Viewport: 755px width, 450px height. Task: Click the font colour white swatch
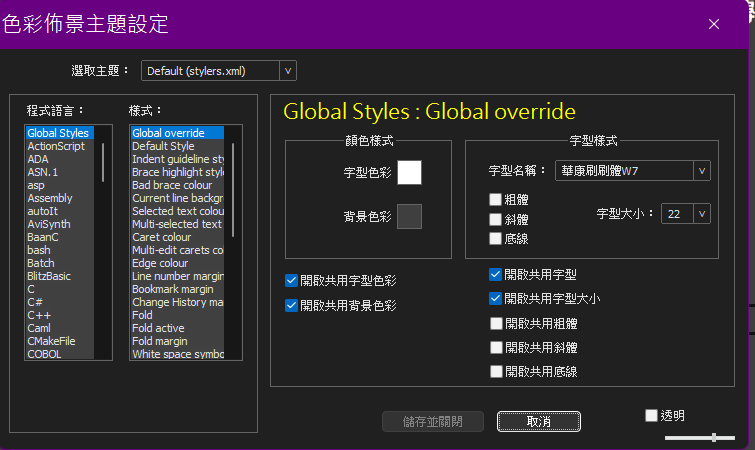(x=409, y=173)
